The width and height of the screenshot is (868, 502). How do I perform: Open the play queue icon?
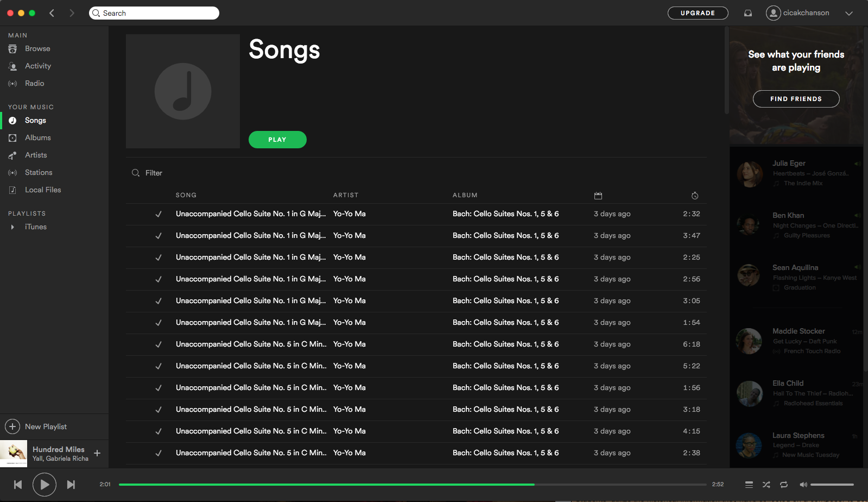click(x=749, y=485)
